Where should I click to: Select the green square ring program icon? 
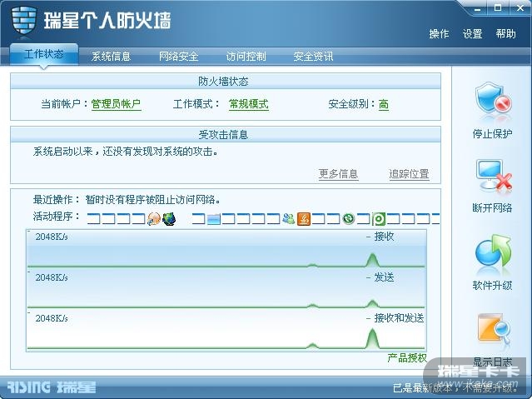379,219
